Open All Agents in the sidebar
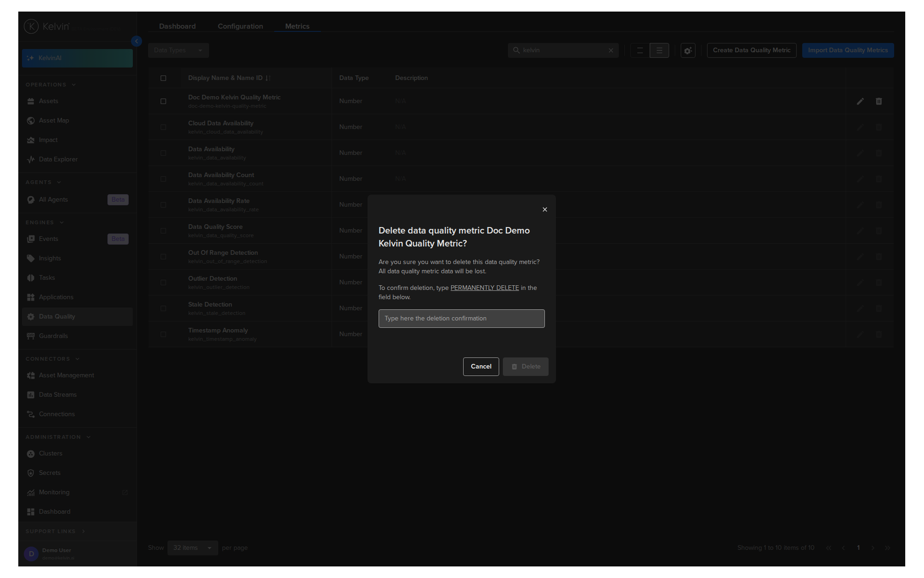This screenshot has width=924, height=578. tap(77, 200)
